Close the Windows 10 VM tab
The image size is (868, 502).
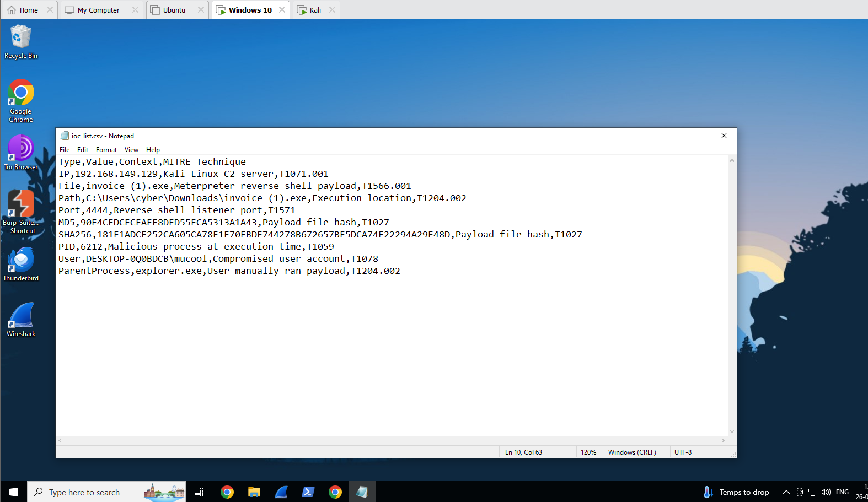click(x=282, y=10)
